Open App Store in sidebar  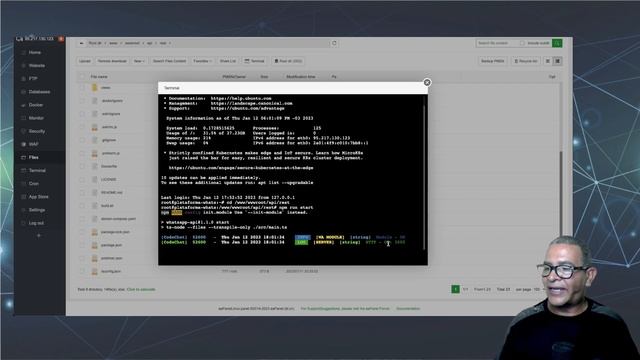[38, 197]
